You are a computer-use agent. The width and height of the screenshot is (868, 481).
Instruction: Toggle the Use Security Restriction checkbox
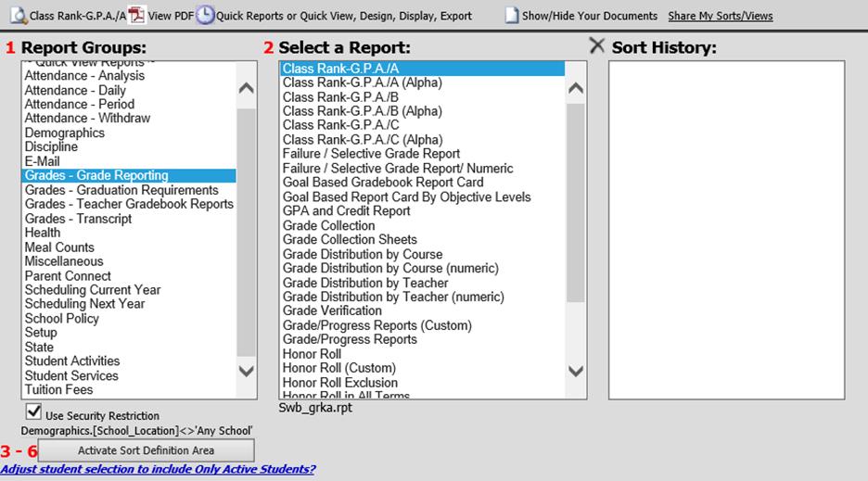point(33,412)
